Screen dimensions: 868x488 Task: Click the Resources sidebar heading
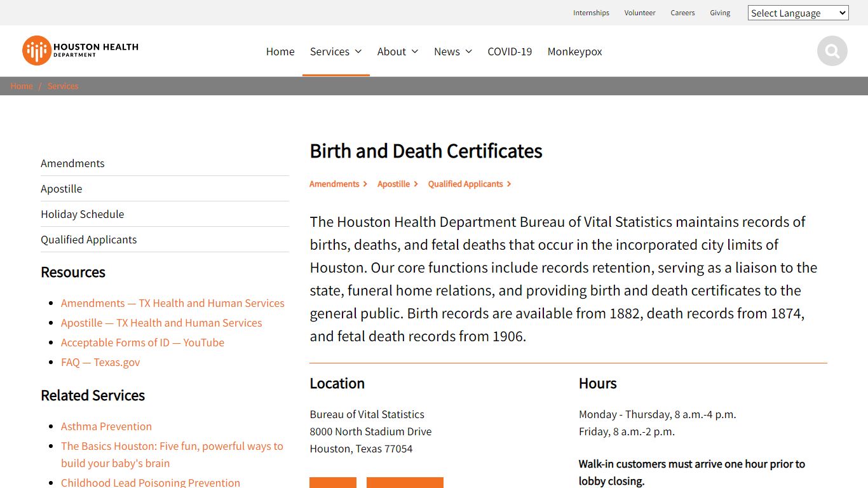pos(73,272)
